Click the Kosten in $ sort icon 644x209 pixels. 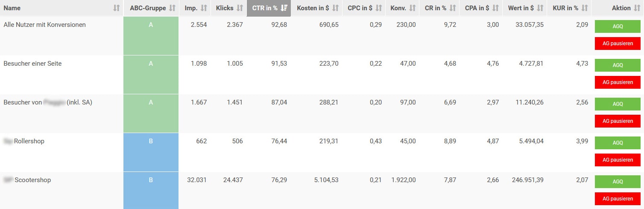(335, 8)
